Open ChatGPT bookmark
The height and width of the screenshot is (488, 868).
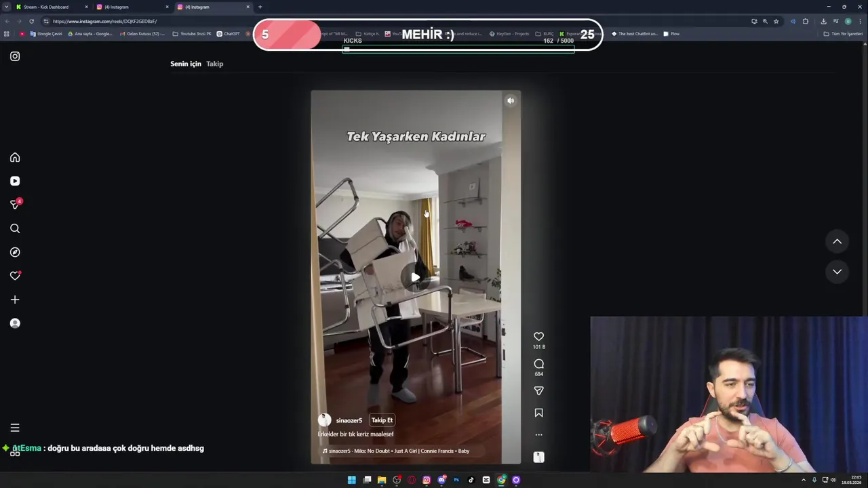(x=229, y=34)
